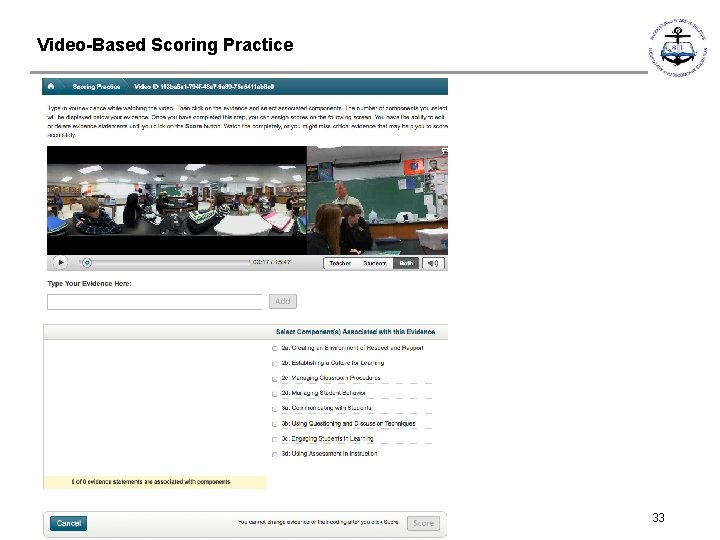Click the anchor seal logo
This screenshot has width=720, height=540.
[678, 47]
